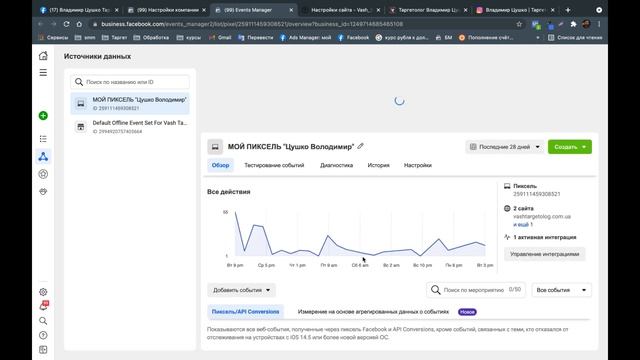Open Chrome three-dot menu

point(599,24)
